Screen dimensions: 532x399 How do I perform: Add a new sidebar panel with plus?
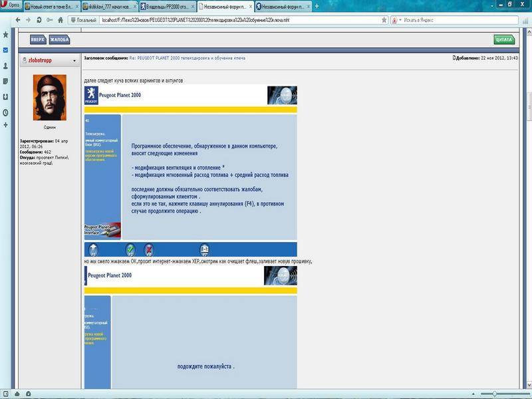5,125
